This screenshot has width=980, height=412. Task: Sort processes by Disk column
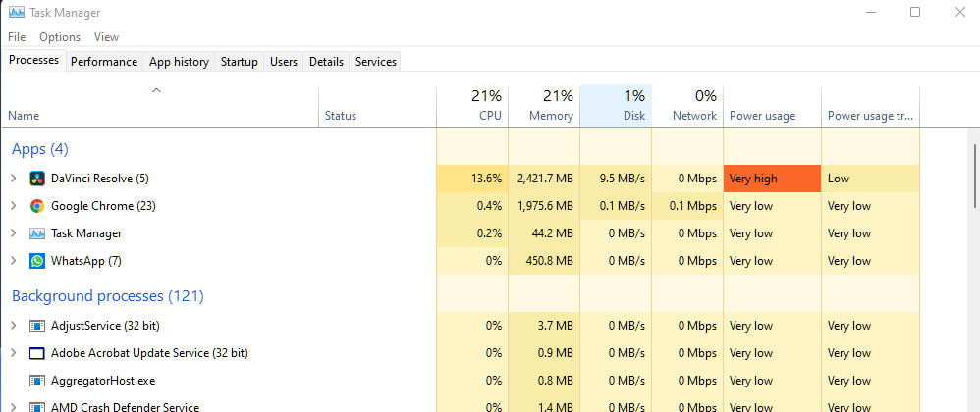coord(616,106)
